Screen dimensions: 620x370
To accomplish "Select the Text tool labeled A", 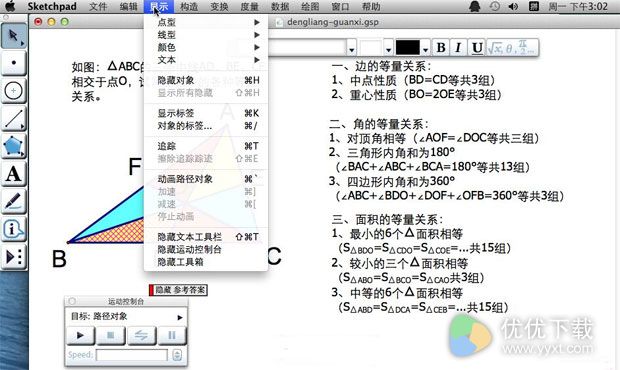I will click(14, 174).
